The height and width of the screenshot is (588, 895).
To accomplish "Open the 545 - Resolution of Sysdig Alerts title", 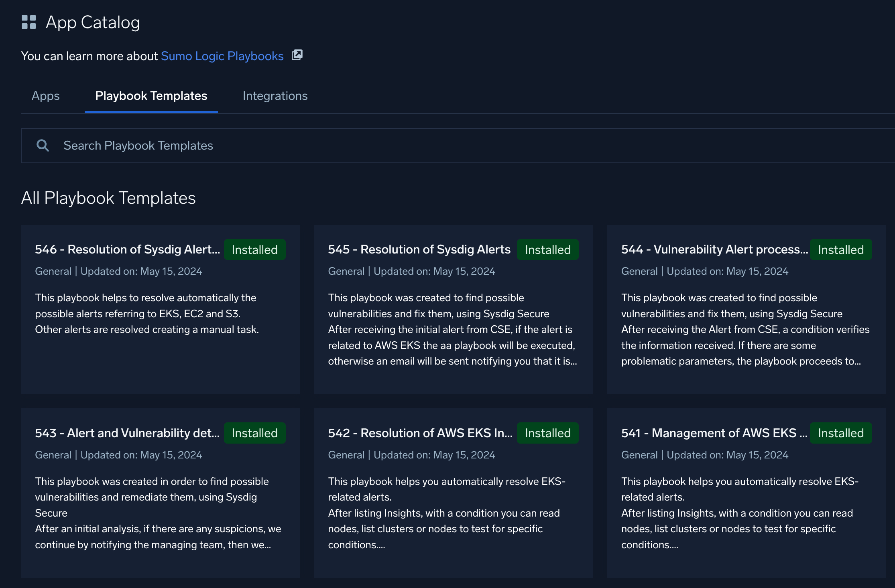I will [419, 249].
